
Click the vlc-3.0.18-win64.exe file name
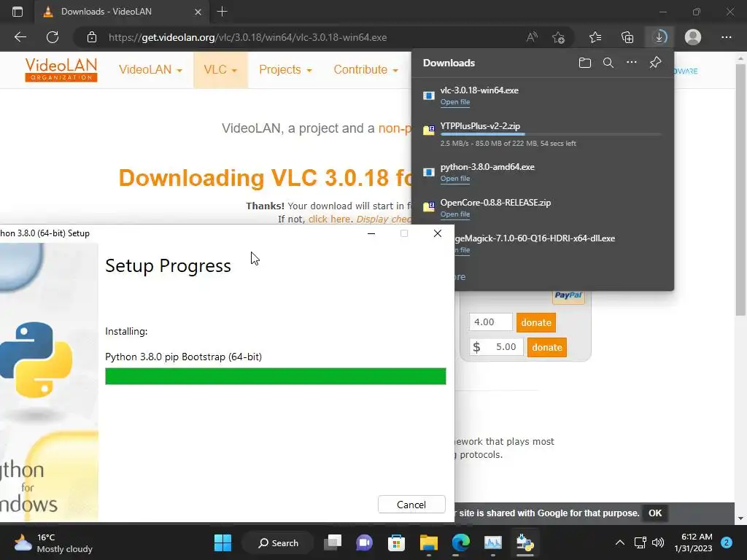479,90
